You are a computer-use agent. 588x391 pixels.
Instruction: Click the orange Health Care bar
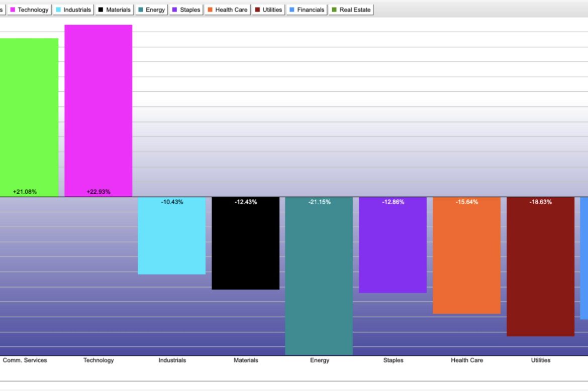click(x=466, y=255)
